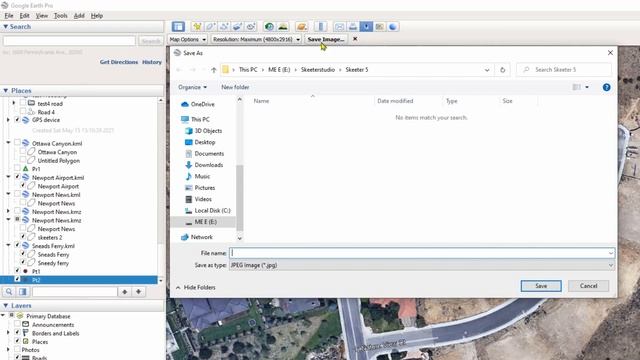The height and width of the screenshot is (360, 640).
Task: Click the highlighted Save Image toolbar icon
Action: pyautogui.click(x=366, y=27)
